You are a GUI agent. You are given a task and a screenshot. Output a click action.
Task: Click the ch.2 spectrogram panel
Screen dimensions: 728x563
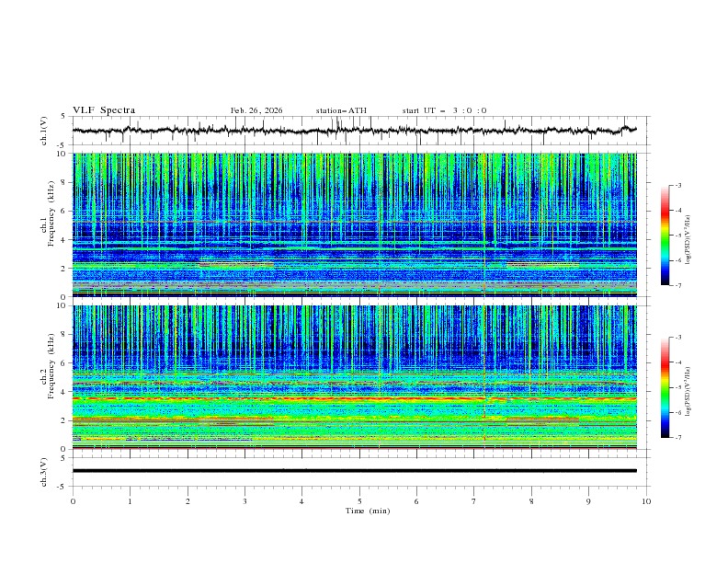coord(354,377)
